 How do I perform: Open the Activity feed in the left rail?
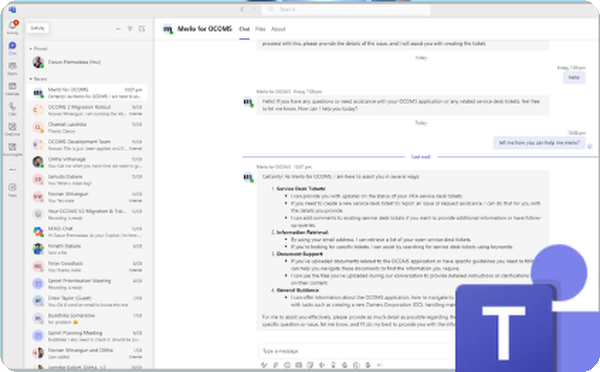[x=12, y=27]
